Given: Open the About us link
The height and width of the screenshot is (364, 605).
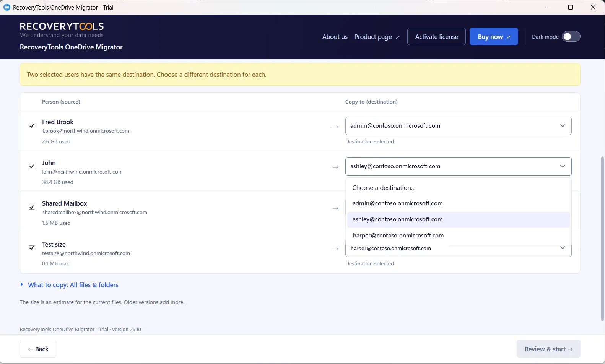Looking at the screenshot, I should point(335,37).
